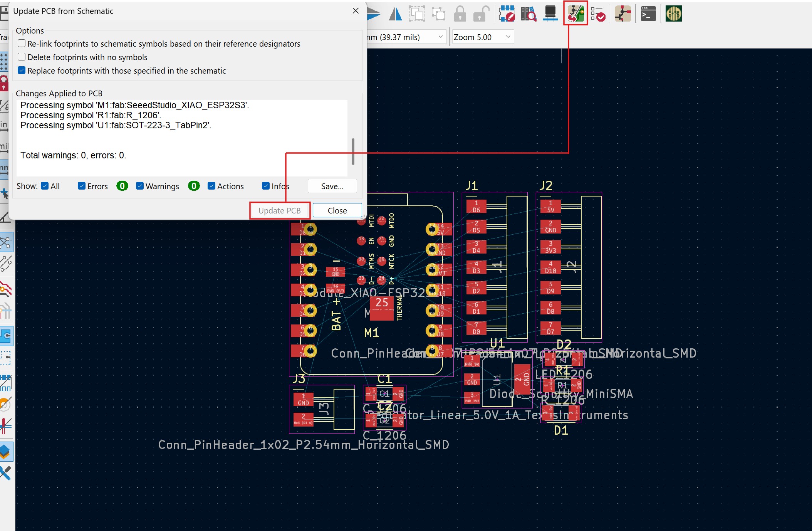This screenshot has height=531, width=812.
Task: Enable re-link footprints by reference designators
Action: point(22,44)
